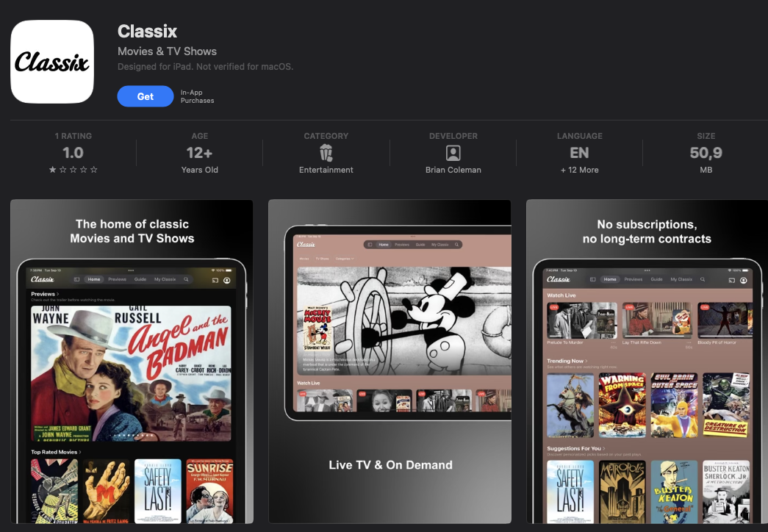Image resolution: width=768 pixels, height=532 pixels.
Task: Expand Top Rated Movies chevron
Action: (80, 452)
